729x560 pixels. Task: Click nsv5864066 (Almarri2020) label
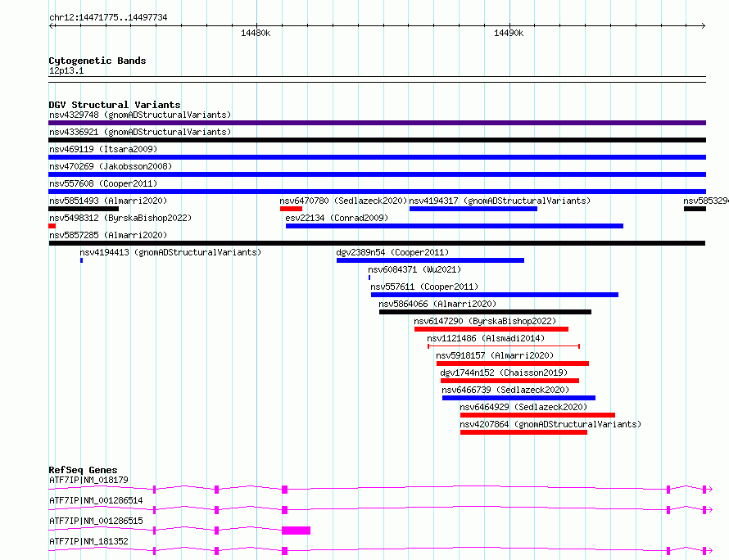(x=437, y=304)
